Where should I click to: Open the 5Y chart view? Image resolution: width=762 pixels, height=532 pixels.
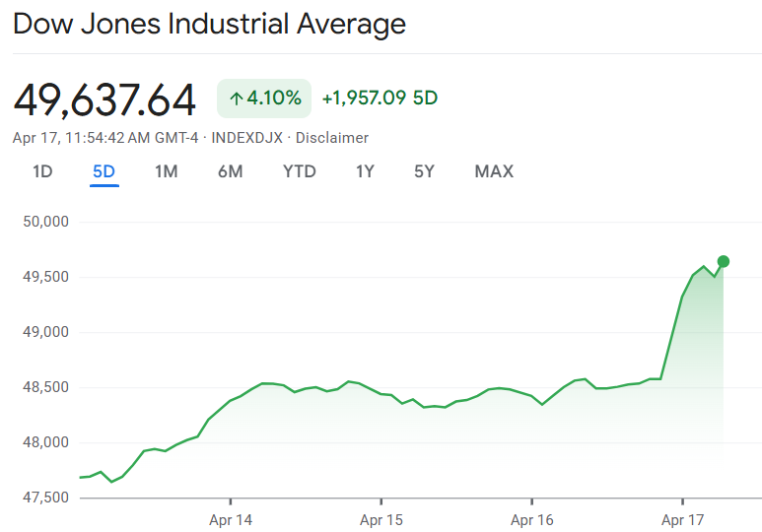tap(424, 171)
